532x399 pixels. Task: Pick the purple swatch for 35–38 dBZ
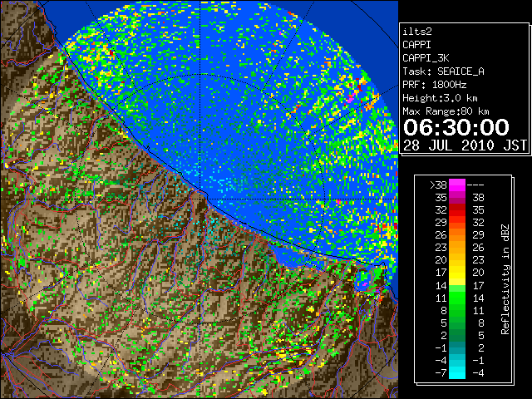click(x=457, y=198)
